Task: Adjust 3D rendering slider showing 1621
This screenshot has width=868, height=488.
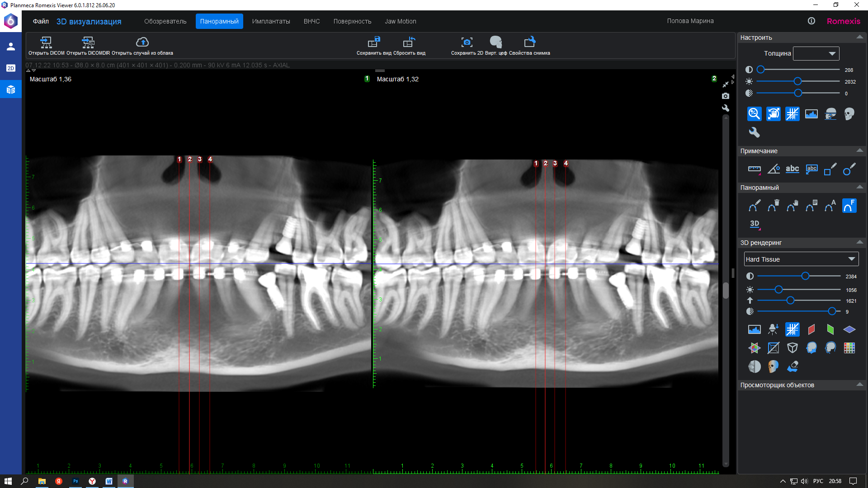Action: tap(790, 300)
